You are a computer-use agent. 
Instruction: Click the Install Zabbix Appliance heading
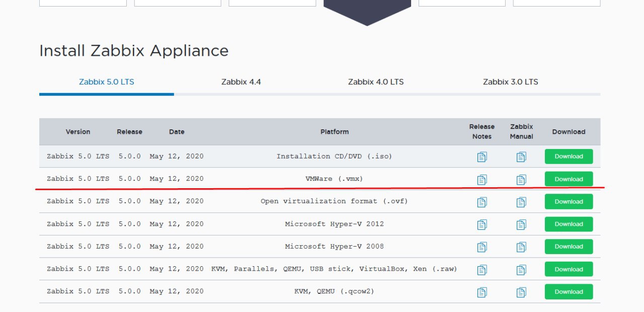[x=134, y=51]
